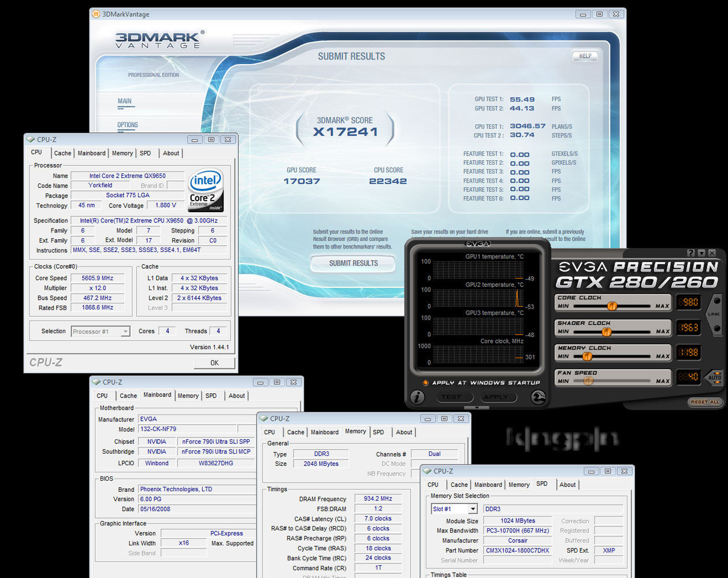Image resolution: width=728 pixels, height=578 pixels.
Task: Click the EVGA Precision minimize arrow icon
Action: (701, 253)
